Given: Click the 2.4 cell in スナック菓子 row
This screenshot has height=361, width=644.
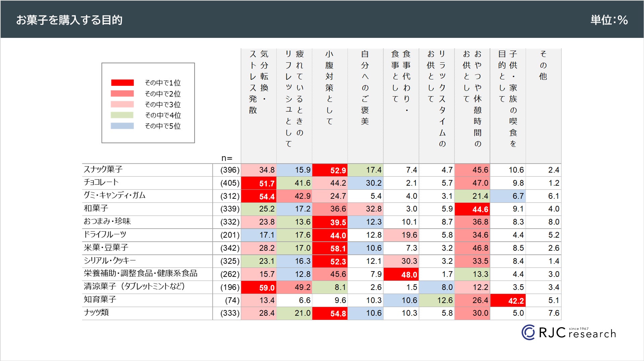Looking at the screenshot, I should [x=543, y=170].
